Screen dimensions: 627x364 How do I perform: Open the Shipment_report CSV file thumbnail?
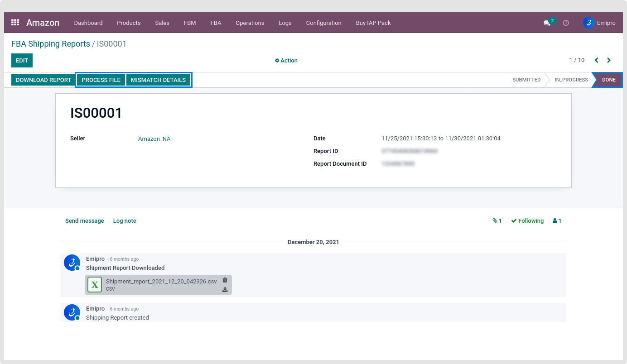tap(95, 285)
